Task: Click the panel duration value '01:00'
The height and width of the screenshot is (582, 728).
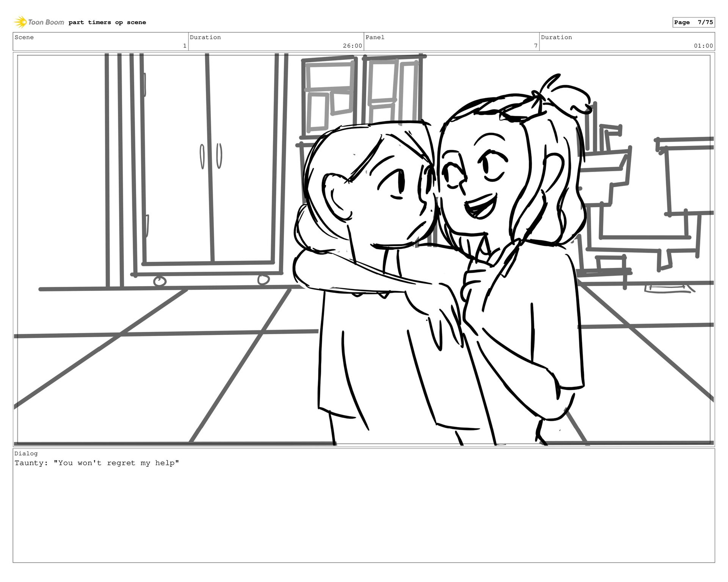Action: coord(703,46)
